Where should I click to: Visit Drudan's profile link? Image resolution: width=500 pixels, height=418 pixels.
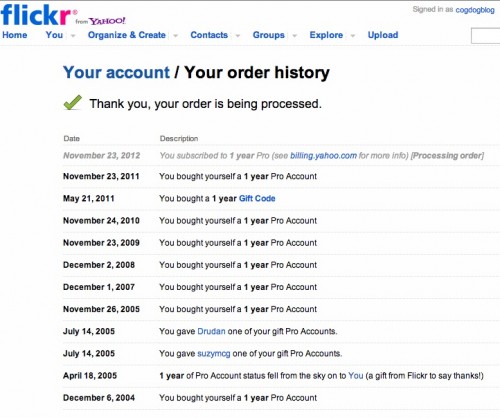[211, 331]
